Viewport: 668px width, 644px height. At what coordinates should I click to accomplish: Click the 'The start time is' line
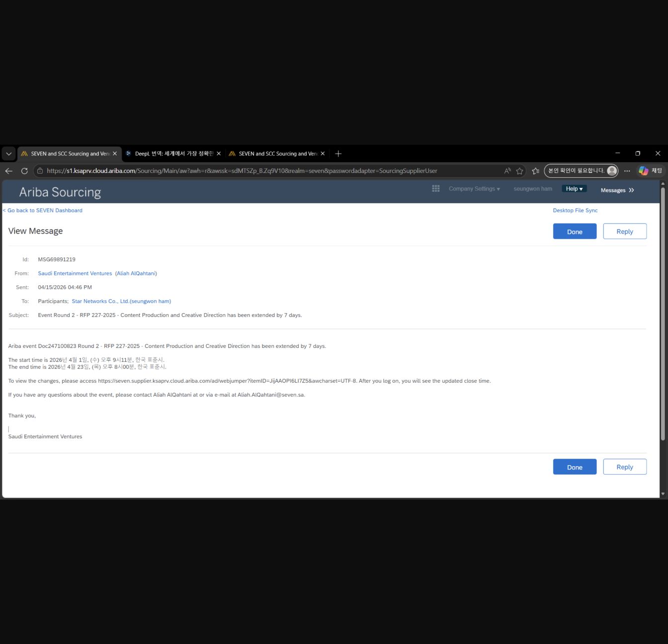point(86,360)
